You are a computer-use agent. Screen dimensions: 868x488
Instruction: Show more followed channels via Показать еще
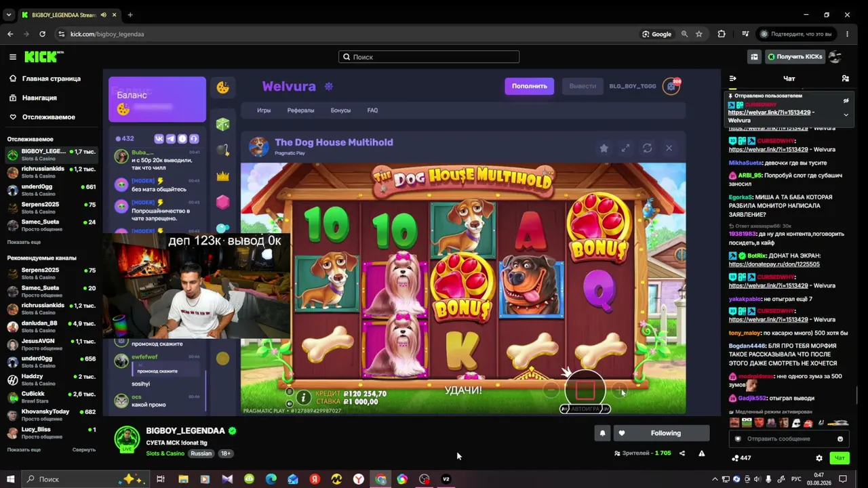point(24,242)
